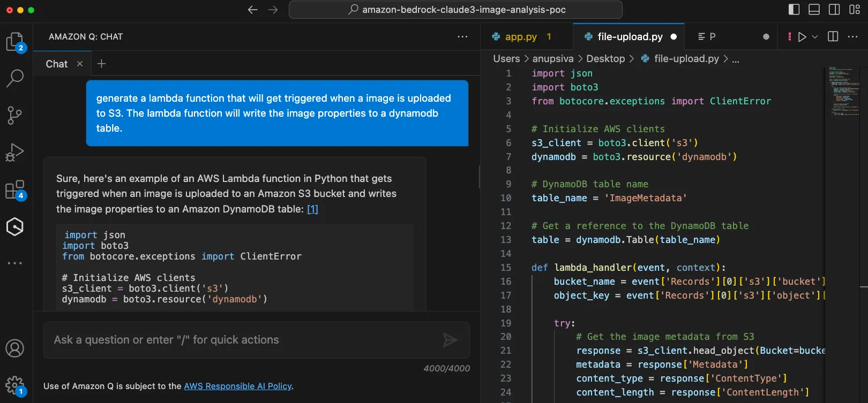
Task: Open the Accounts menu icon
Action: pos(14,348)
